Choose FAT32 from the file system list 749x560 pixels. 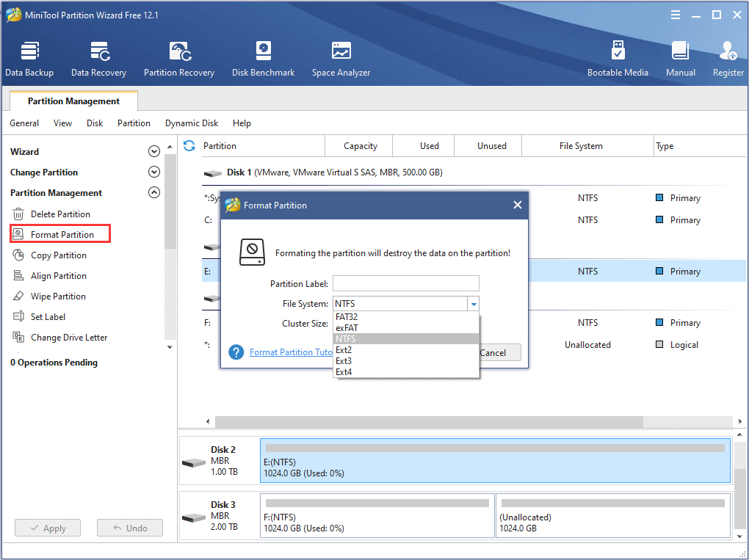click(406, 317)
